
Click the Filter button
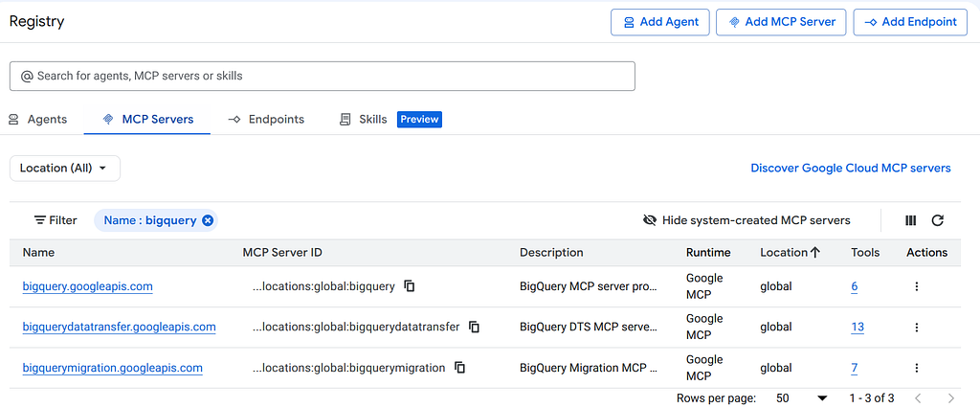(x=56, y=220)
